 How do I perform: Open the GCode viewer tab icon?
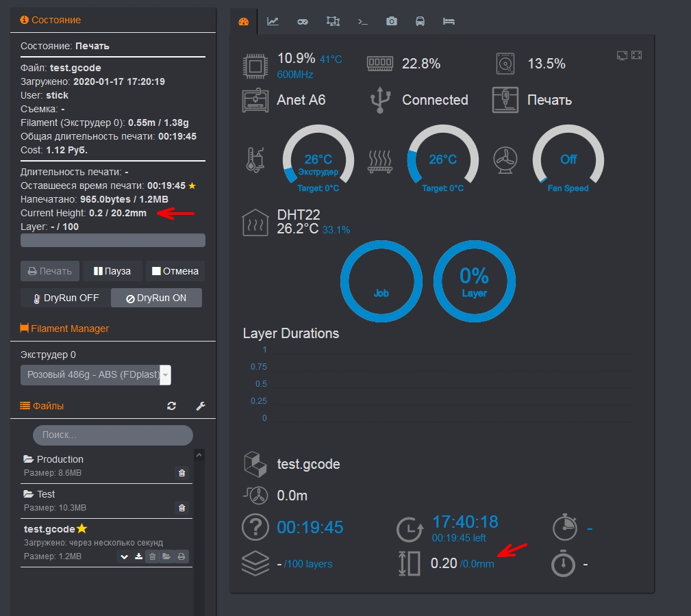pyautogui.click(x=333, y=21)
